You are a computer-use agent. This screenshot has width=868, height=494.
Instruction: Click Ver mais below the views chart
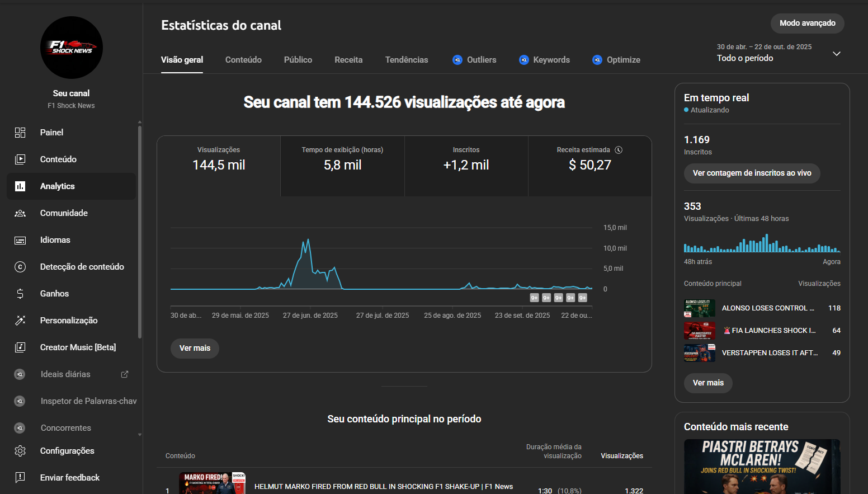point(195,349)
